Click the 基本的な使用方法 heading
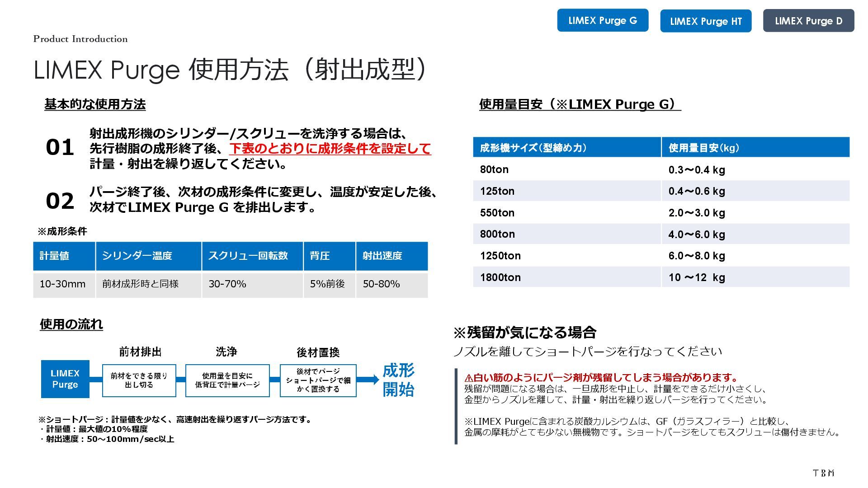 [x=95, y=104]
